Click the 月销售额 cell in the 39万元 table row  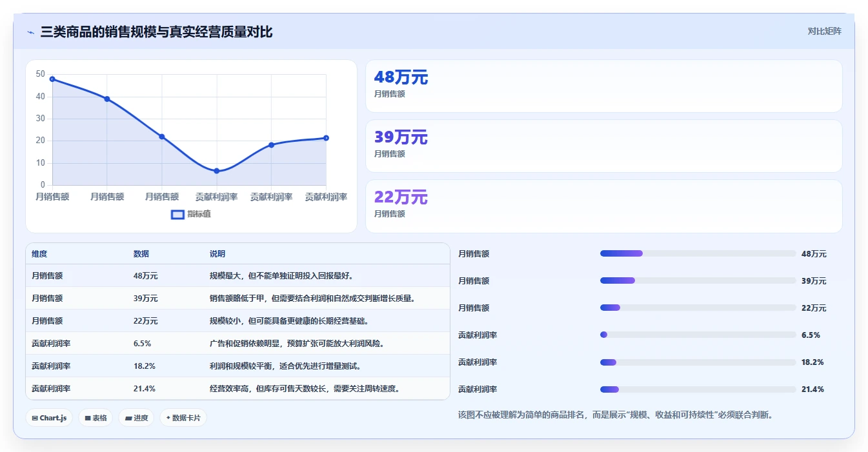click(47, 299)
